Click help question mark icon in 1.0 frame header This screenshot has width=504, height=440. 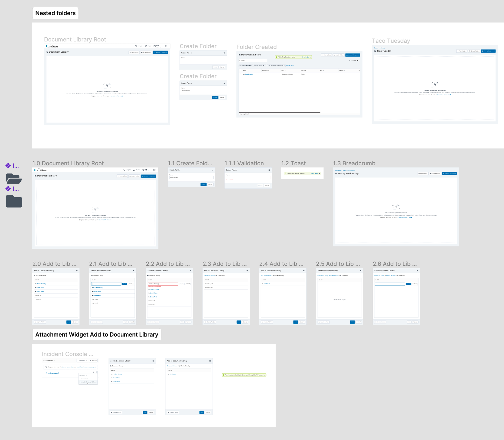(154, 170)
